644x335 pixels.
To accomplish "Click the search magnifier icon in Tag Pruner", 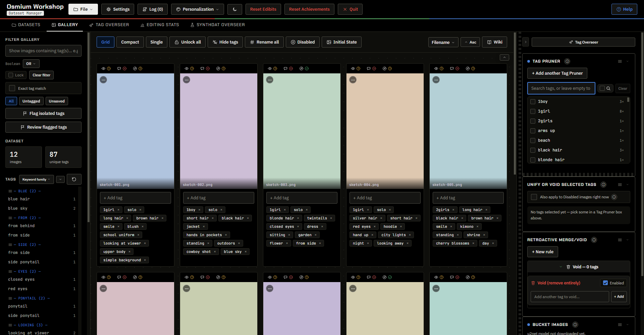I will (608, 88).
